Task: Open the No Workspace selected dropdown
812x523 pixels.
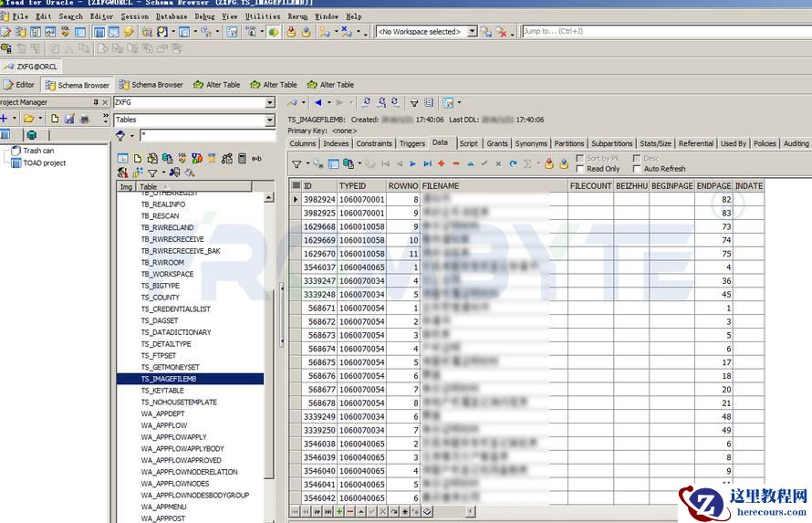Action: [x=472, y=32]
